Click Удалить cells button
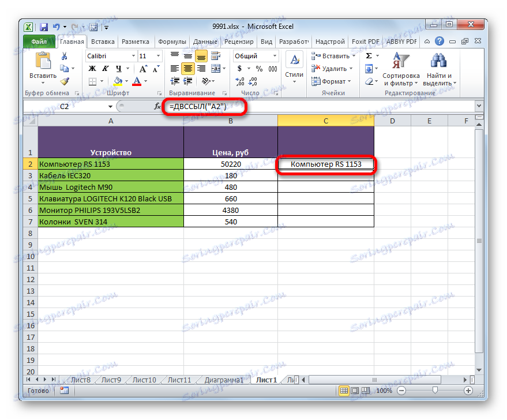This screenshot has height=420, width=507. point(332,69)
